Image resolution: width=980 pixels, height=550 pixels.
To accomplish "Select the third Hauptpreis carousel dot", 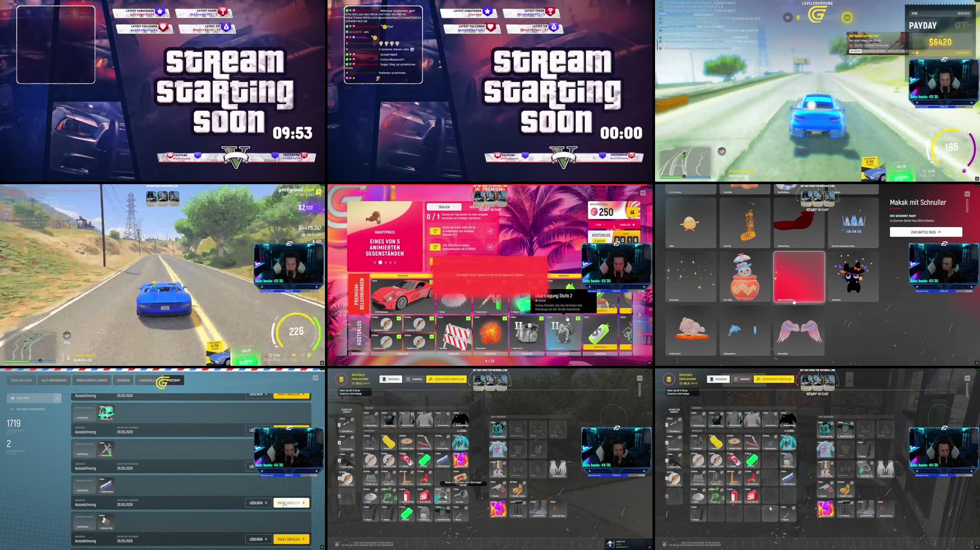I will [385, 262].
